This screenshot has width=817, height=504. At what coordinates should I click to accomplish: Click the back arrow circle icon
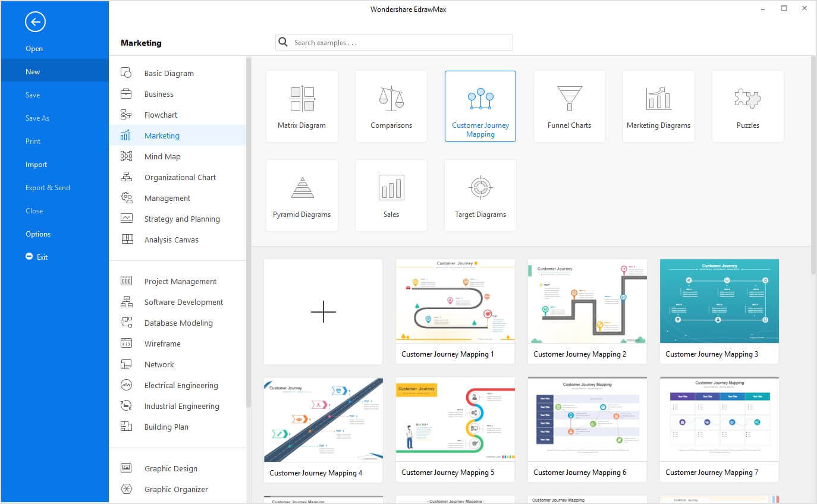[x=35, y=23]
